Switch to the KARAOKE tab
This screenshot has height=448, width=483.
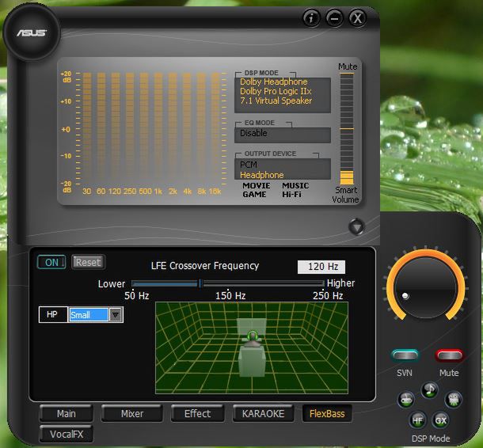[x=263, y=413]
